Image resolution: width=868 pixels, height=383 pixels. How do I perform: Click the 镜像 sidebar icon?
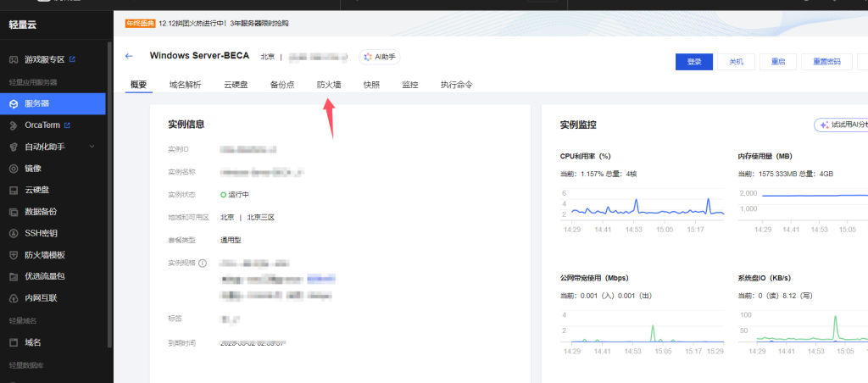click(x=14, y=169)
